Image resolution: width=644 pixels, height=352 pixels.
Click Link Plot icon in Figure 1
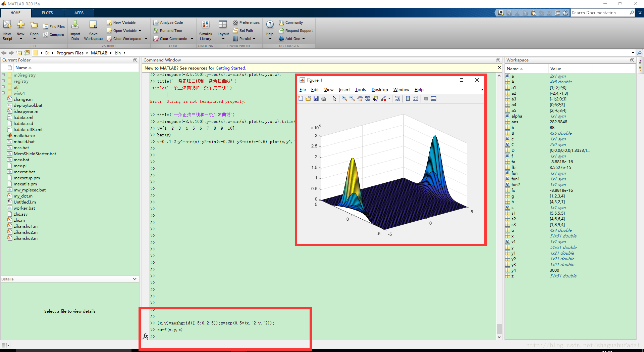tap(397, 98)
